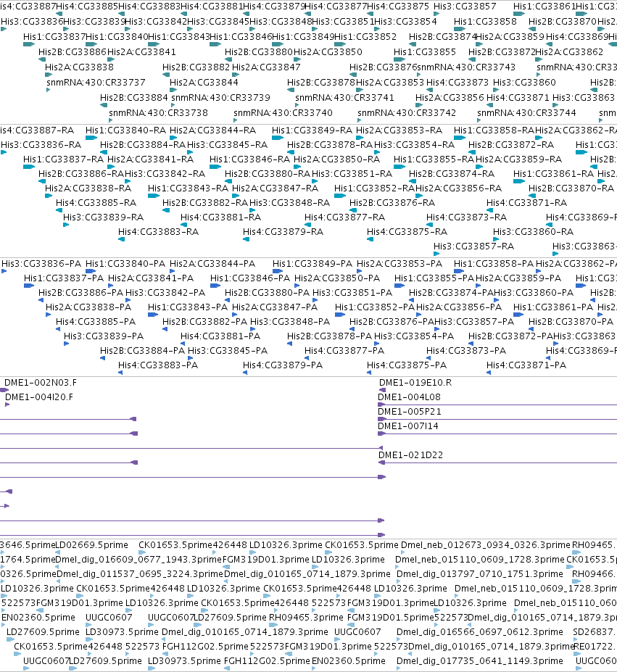
Task: Click gene label His2B:CG33886
Action: tap(72, 52)
